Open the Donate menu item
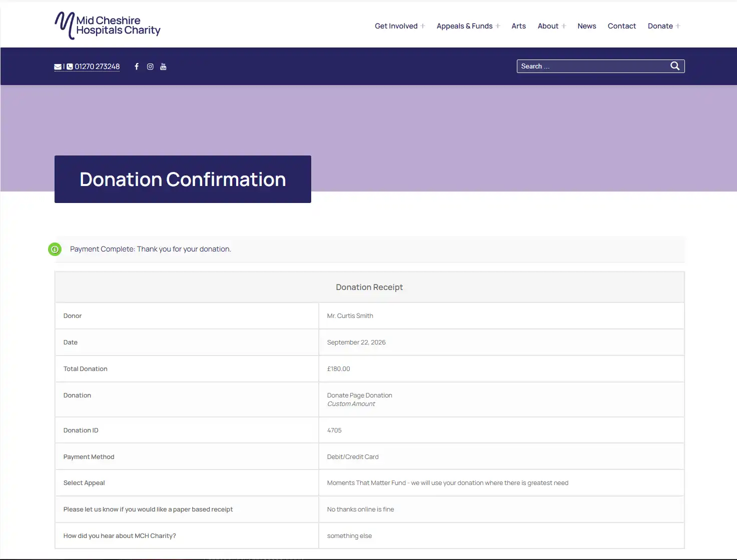Screen dimensions: 737x560 coord(660,26)
